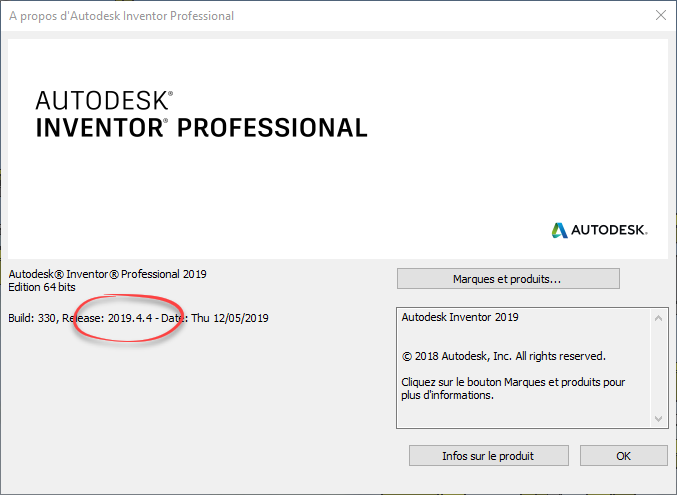677x495 pixels.
Task: Click the Release: 2019.4.4 text
Action: point(108,318)
